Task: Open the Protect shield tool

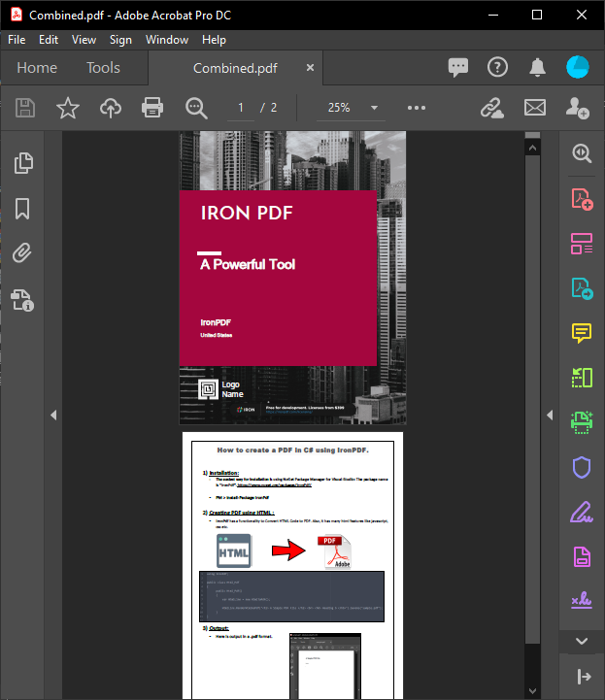Action: 582,467
